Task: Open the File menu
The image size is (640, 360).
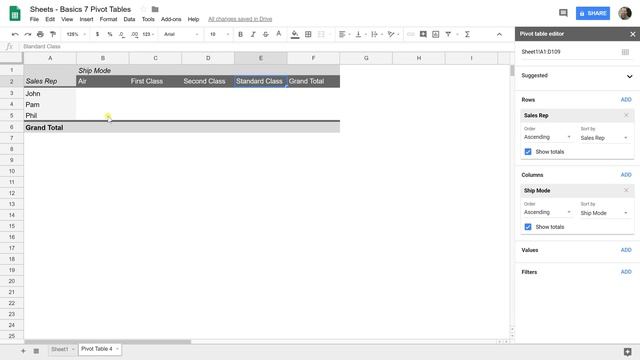Action: (34, 19)
